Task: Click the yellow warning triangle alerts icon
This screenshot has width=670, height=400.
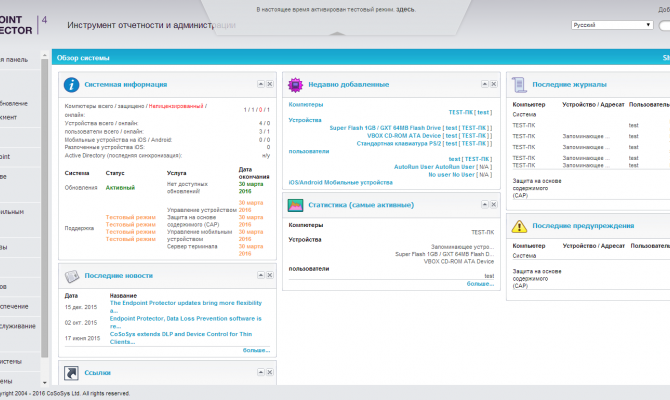Action: click(x=519, y=226)
